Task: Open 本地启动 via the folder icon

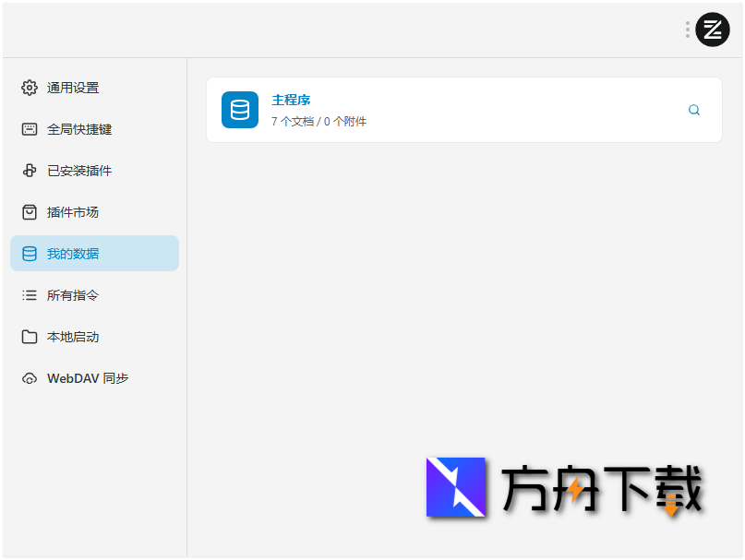Action: pos(30,336)
